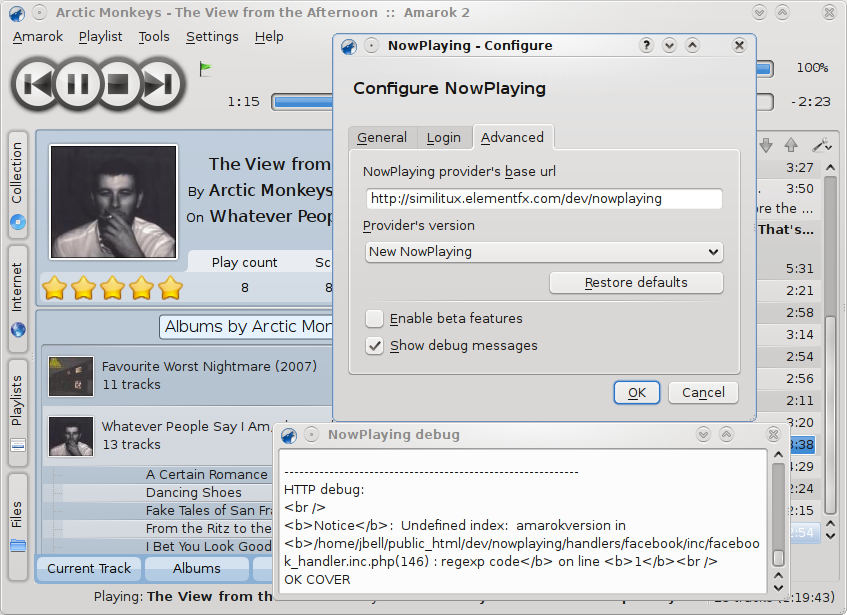
Task: Click Whatever People Say I Am album thumbnail
Action: (71, 436)
